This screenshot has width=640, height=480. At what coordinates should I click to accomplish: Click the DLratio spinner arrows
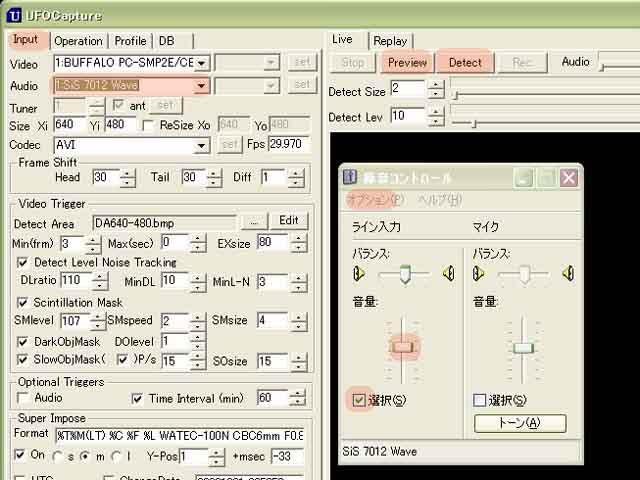pos(100,281)
